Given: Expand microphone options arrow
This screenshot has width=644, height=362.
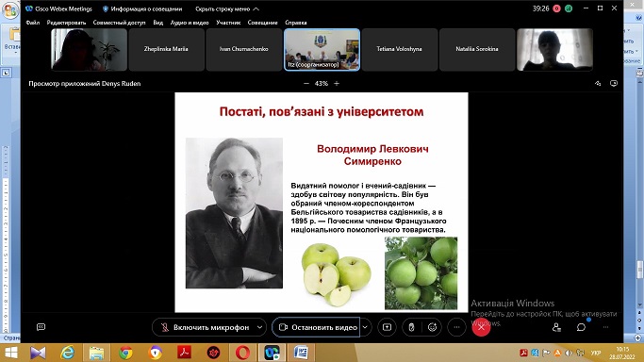Looking at the screenshot, I should tap(260, 327).
